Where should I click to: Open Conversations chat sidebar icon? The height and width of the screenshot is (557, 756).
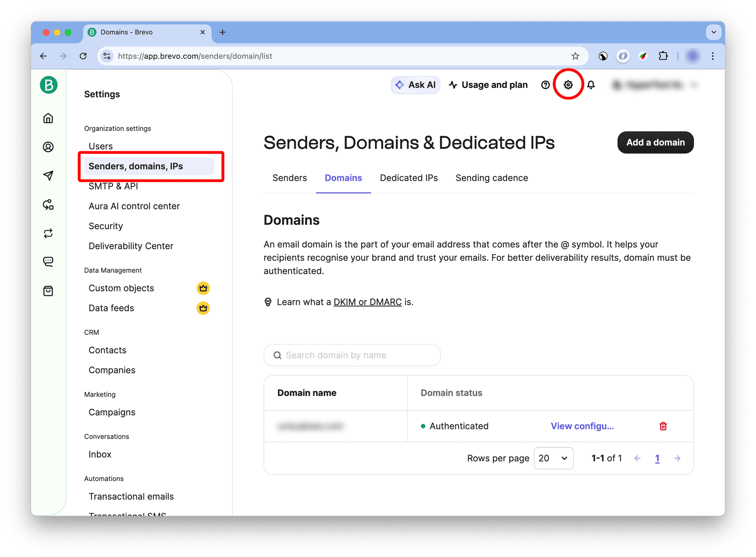(x=48, y=262)
